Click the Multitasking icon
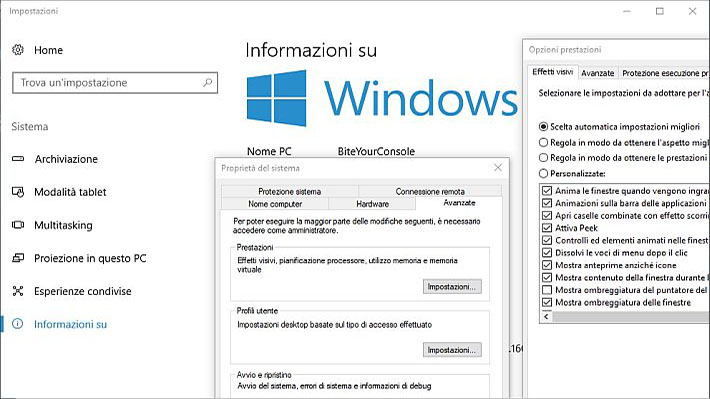 [x=18, y=225]
